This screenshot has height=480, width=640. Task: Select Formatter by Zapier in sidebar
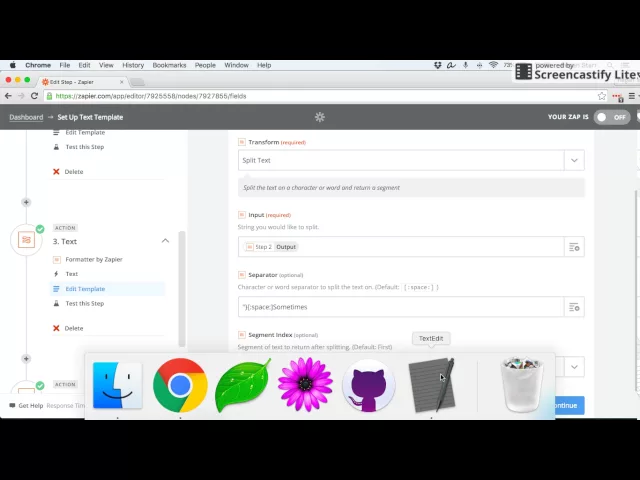94,259
